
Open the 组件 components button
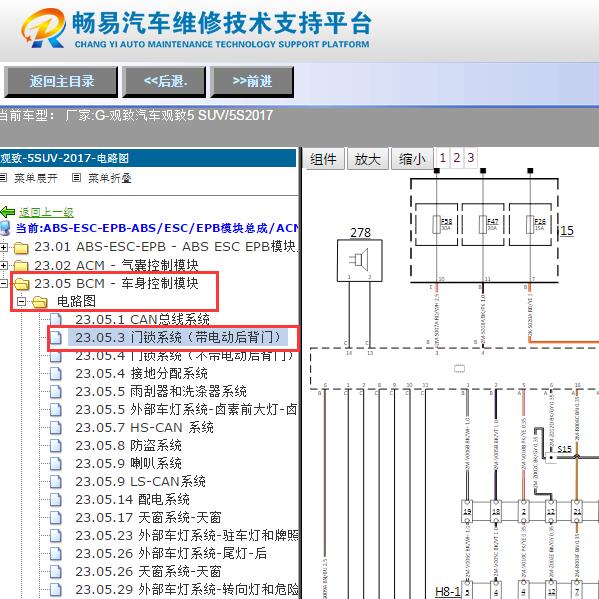(323, 159)
